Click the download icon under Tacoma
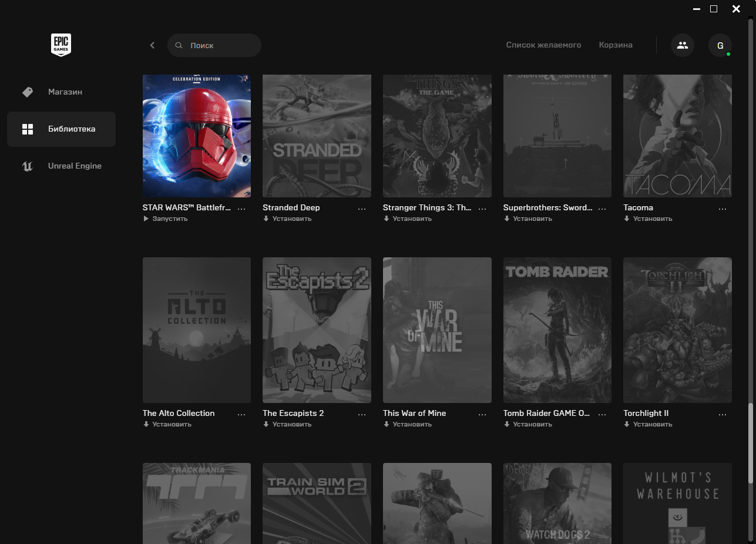The image size is (756, 544). click(x=626, y=219)
